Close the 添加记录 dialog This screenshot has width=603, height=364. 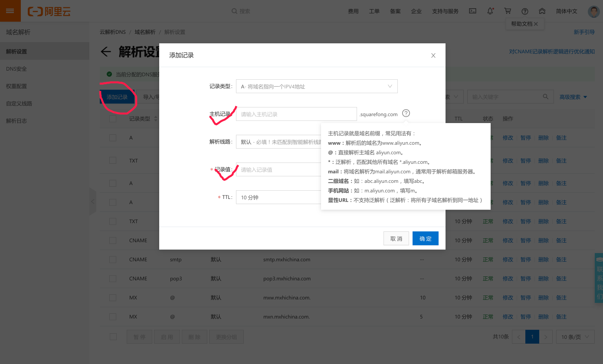tap(433, 55)
